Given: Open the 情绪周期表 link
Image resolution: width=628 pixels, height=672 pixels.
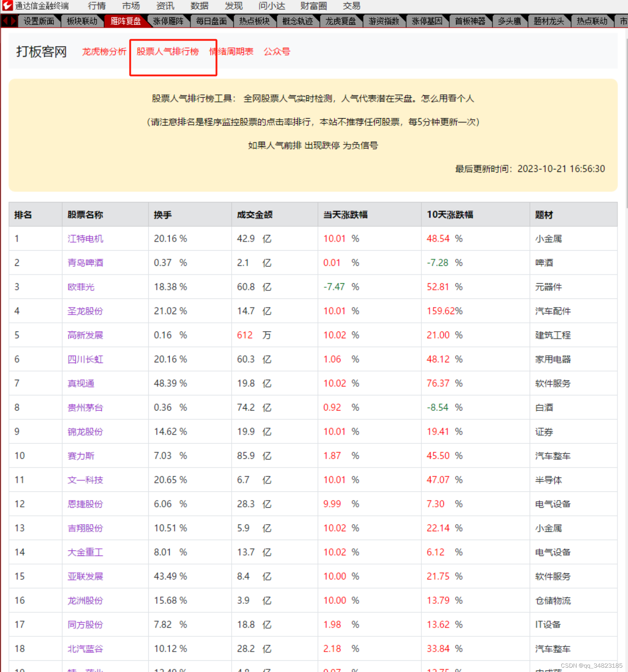Looking at the screenshot, I should click(x=231, y=51).
